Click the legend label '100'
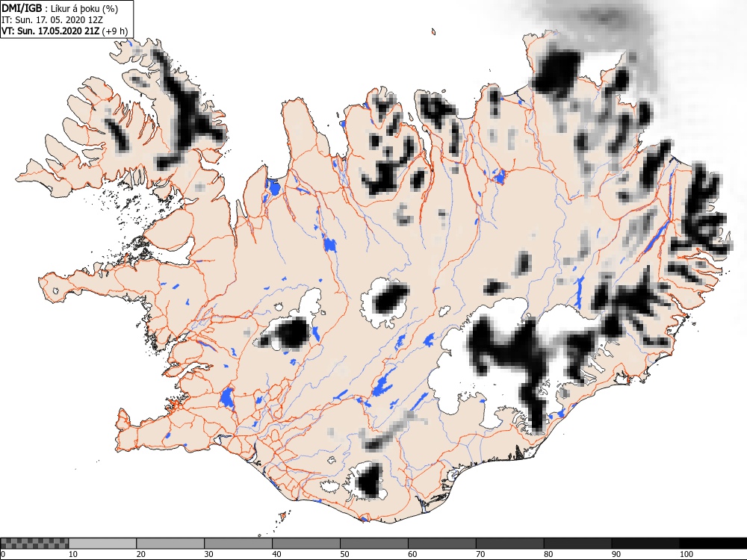Screen dimensions: 747x560 (x=686, y=554)
